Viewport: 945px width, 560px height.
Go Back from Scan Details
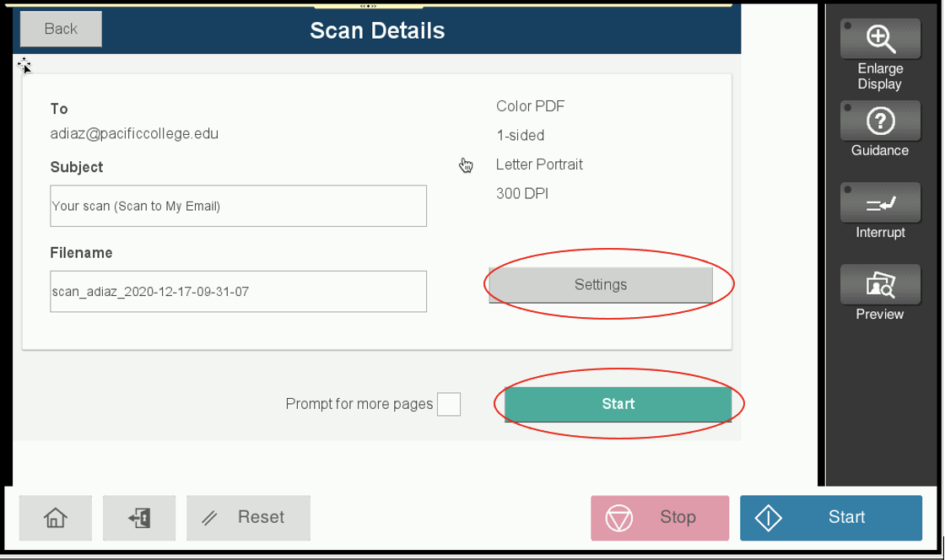tap(61, 29)
